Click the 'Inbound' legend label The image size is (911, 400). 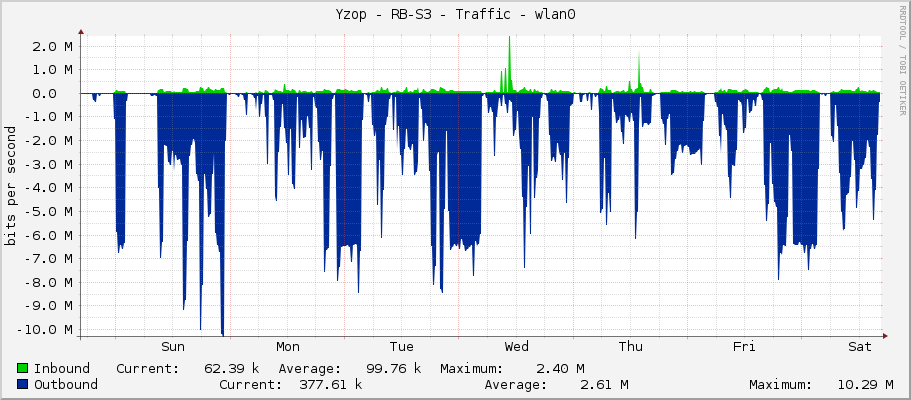[x=62, y=369]
